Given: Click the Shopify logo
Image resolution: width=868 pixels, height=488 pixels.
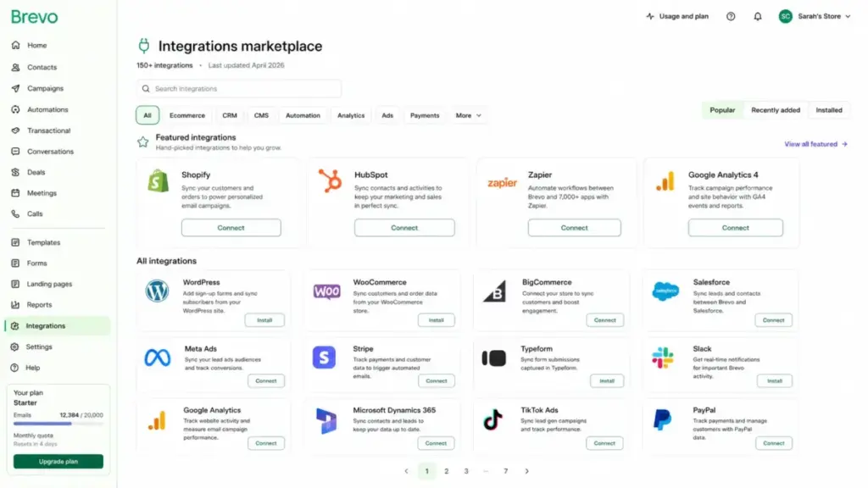Looking at the screenshot, I should pyautogui.click(x=159, y=181).
